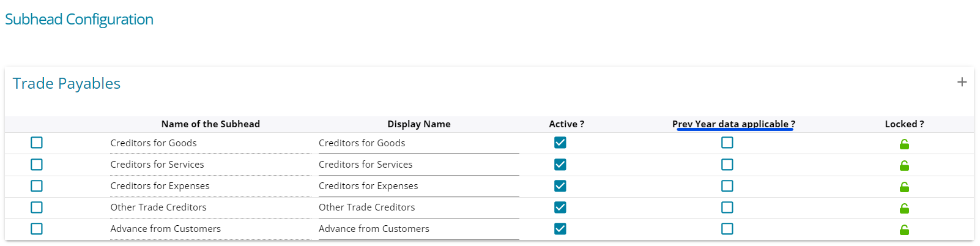Enable Prev Year data for Creditors for Goods
980x246 pixels.
click(727, 143)
